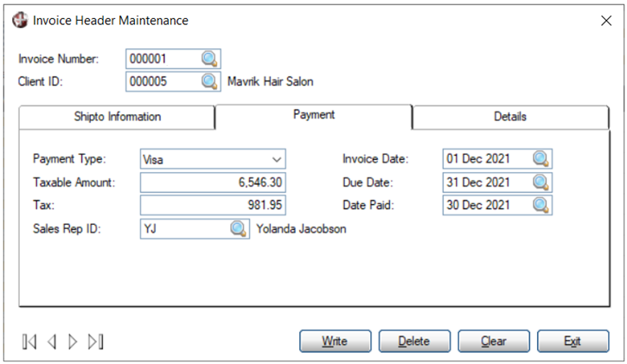The image size is (627, 364).
Task: Expand the Payment Type dropdown
Action: coord(276,160)
